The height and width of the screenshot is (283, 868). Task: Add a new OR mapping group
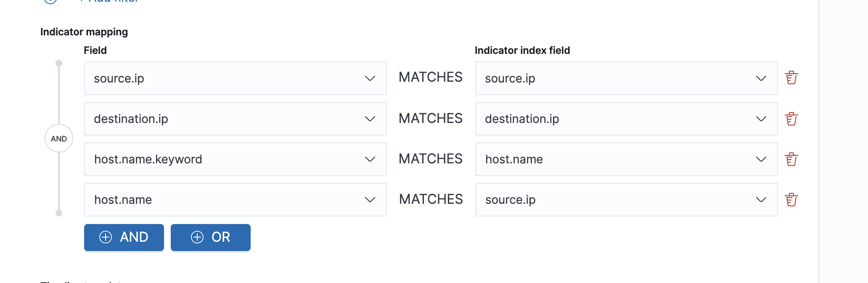click(211, 238)
